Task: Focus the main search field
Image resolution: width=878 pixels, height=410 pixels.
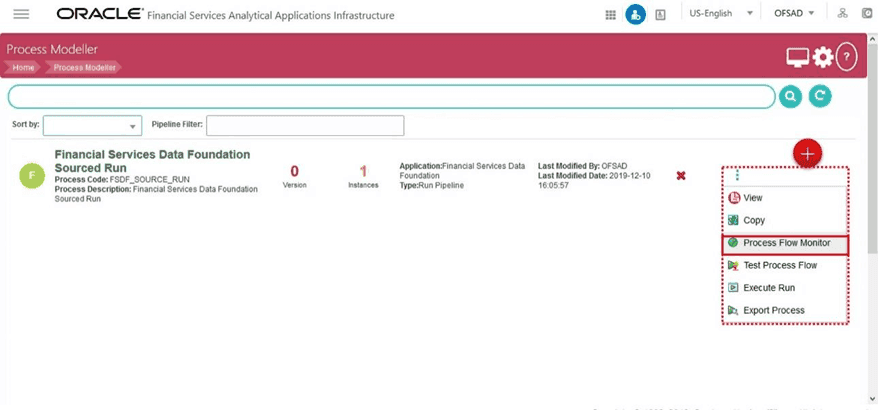Action: coord(391,97)
